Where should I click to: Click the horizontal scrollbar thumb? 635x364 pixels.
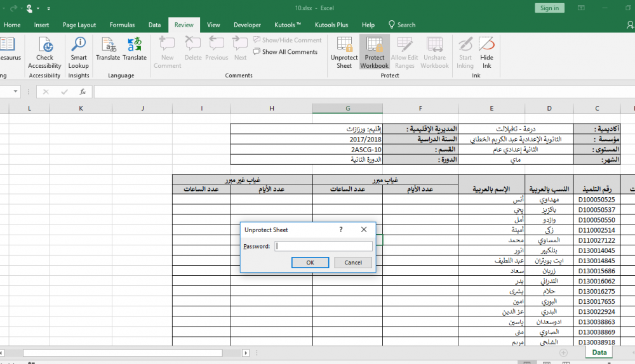123,353
